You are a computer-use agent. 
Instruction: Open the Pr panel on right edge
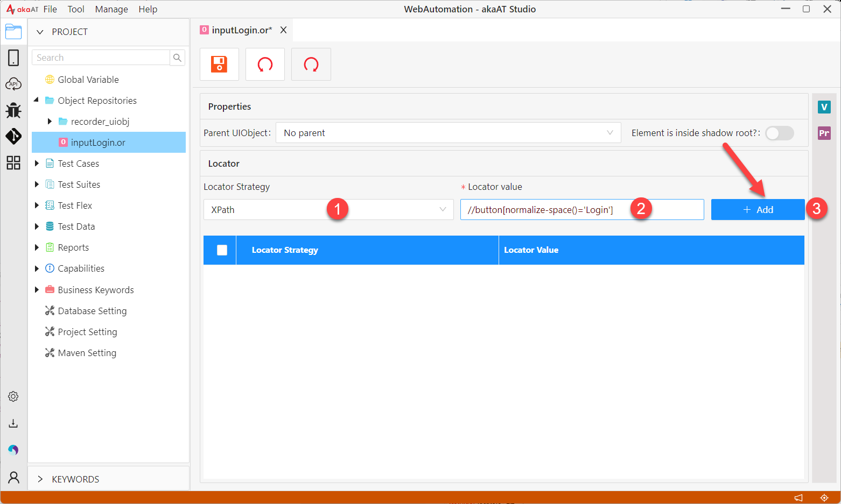(x=824, y=133)
